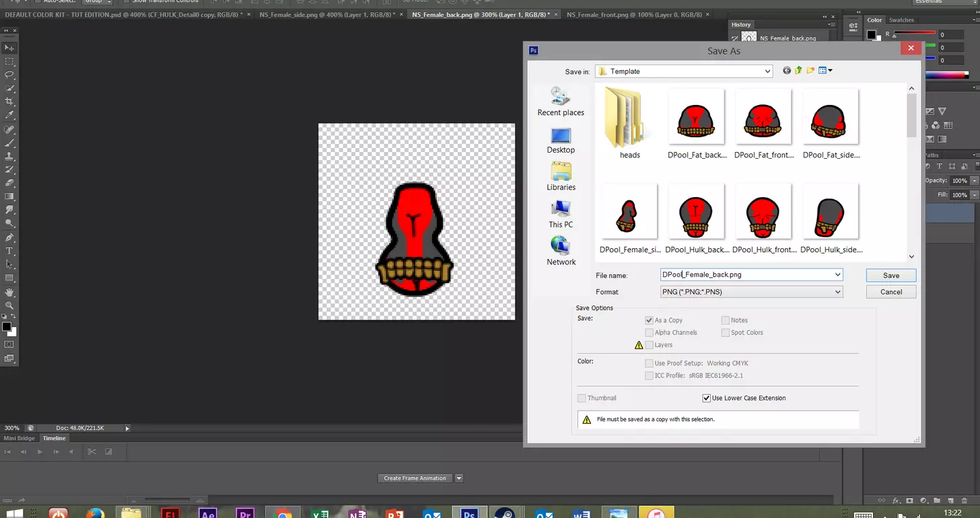Pick the Horizontal Type tool
The height and width of the screenshot is (518, 980).
(9, 251)
